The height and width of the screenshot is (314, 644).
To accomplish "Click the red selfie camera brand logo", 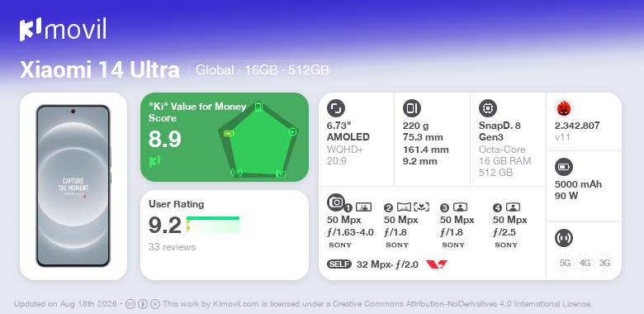I will pyautogui.click(x=437, y=264).
